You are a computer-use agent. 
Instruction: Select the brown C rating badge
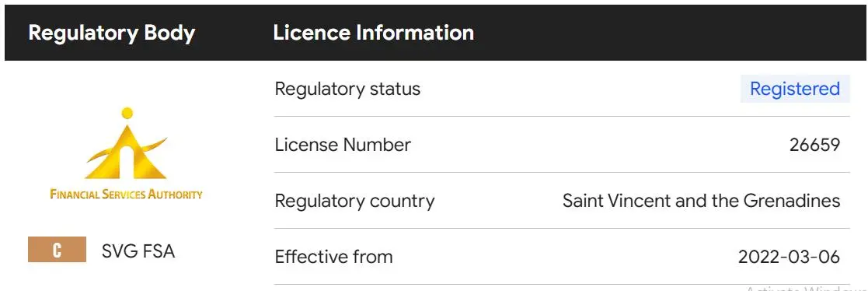tap(57, 250)
